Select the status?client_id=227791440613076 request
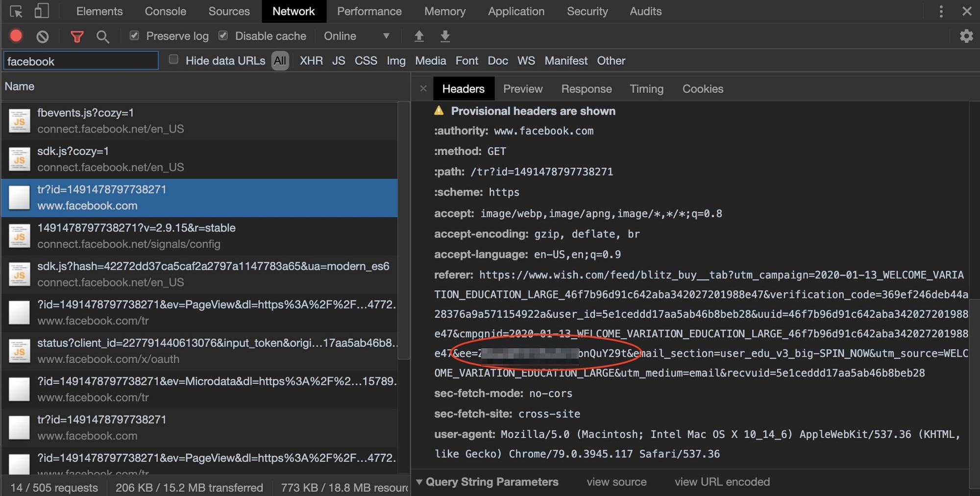The height and width of the screenshot is (496, 980). (x=199, y=351)
